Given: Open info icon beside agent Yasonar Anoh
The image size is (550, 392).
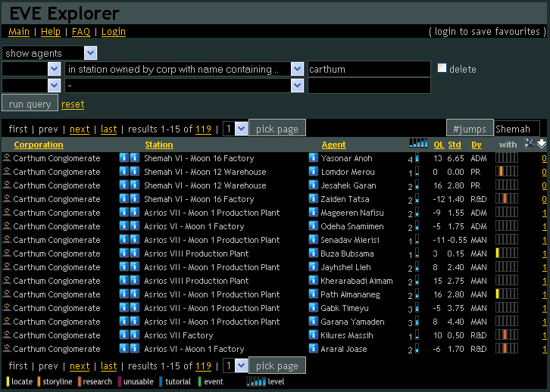Looking at the screenshot, I should [313, 157].
